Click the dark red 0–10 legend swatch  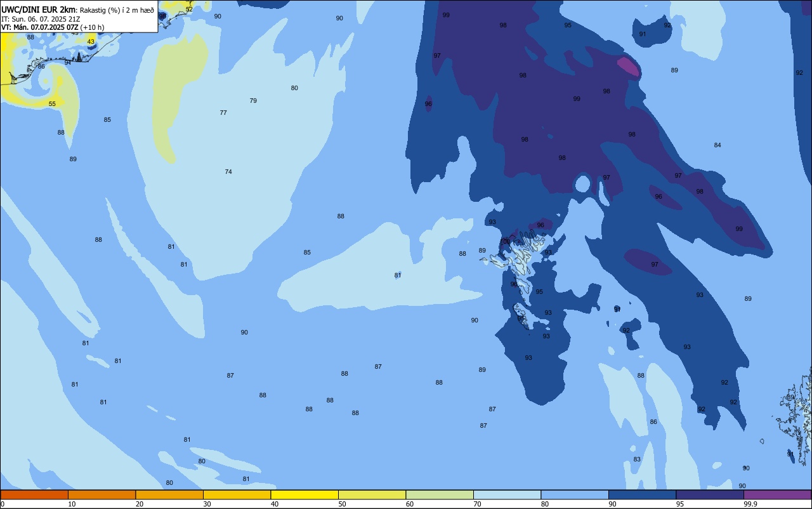pyautogui.click(x=34, y=494)
